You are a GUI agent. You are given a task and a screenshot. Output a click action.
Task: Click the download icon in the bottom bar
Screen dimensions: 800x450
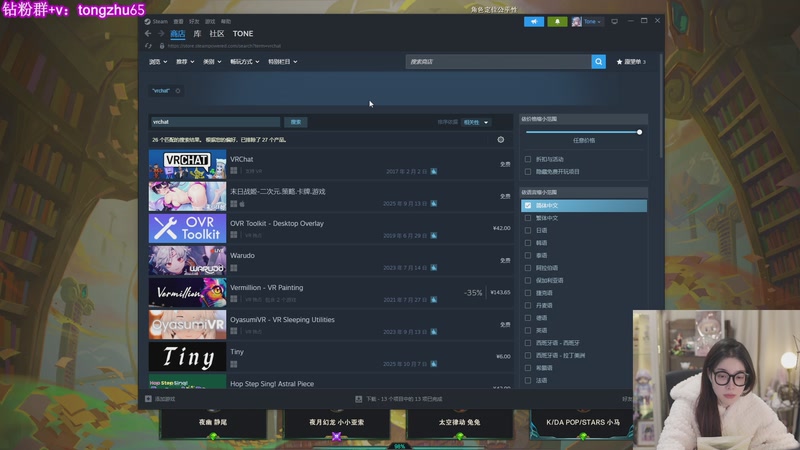tap(359, 398)
